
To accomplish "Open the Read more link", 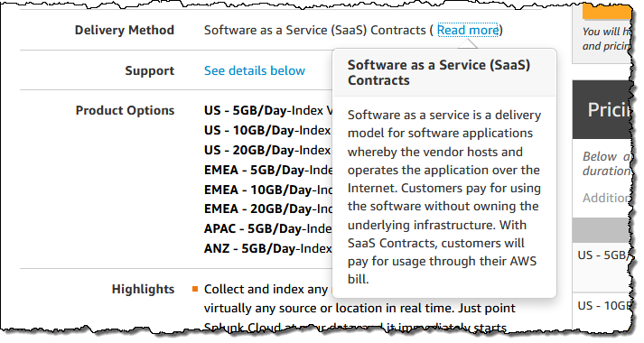I will tap(468, 30).
